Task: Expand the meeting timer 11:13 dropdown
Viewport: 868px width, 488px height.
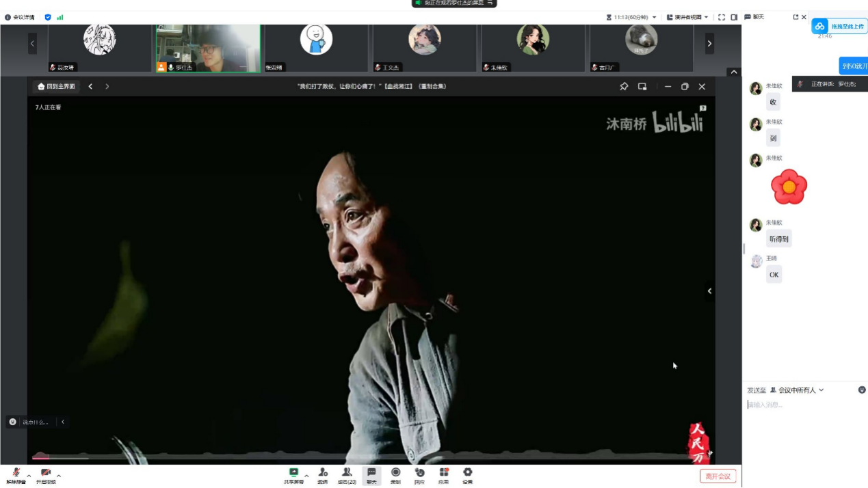Action: [631, 17]
